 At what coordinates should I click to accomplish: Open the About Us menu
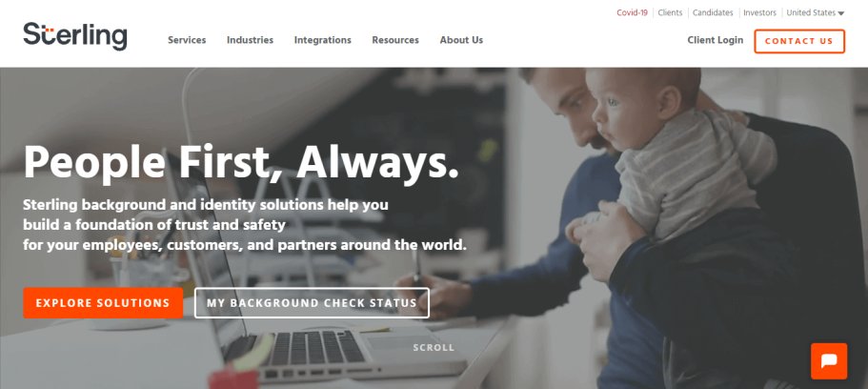pos(461,40)
